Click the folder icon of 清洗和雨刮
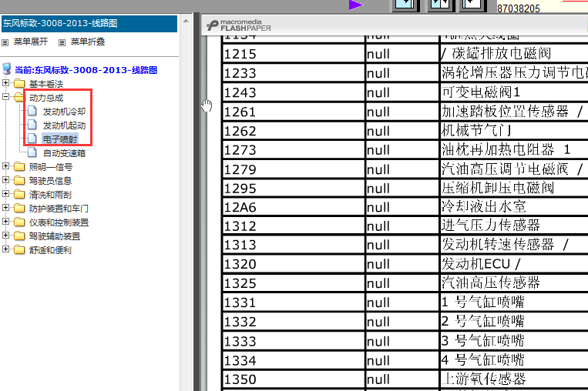Image resolution: width=588 pixels, height=391 pixels. click(19, 195)
